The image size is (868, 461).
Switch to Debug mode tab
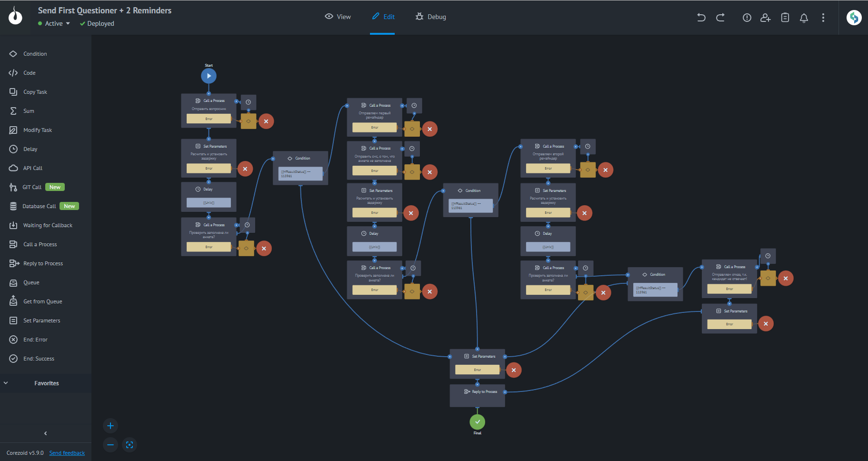click(430, 17)
